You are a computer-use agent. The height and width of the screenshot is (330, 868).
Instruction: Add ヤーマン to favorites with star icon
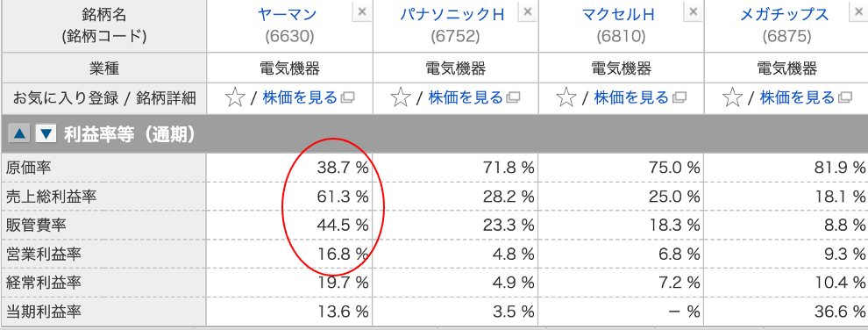point(235,98)
